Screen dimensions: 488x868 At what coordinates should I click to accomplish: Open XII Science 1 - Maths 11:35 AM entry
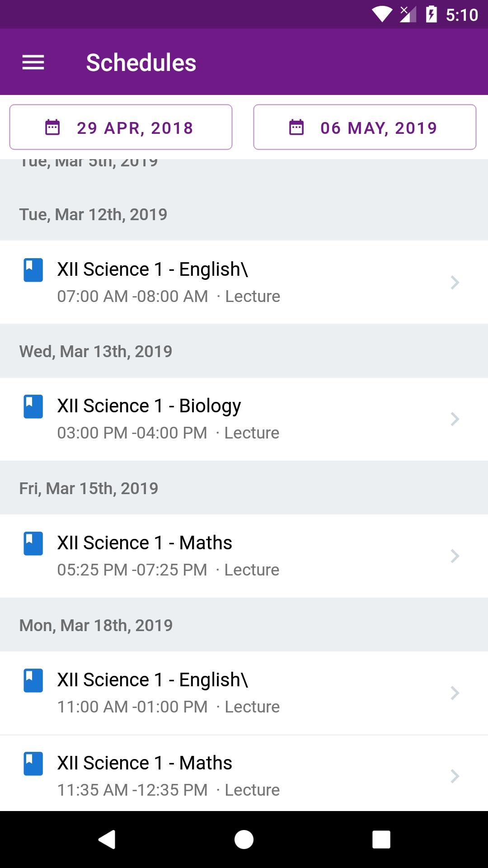point(244,776)
